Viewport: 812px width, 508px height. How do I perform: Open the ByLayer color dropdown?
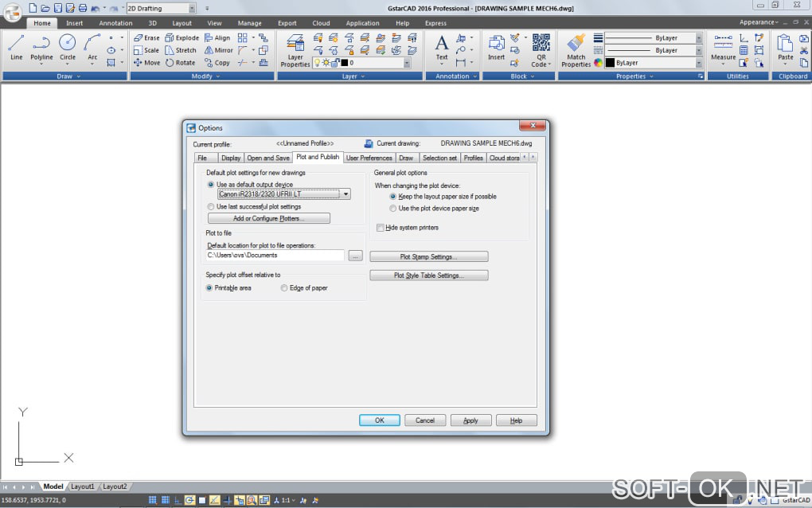[x=699, y=63]
